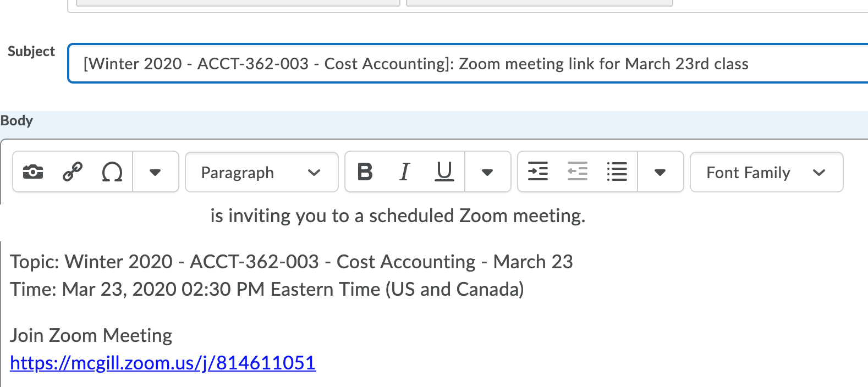This screenshot has height=387, width=868.
Task: Expand more insert options arrow
Action: point(155,172)
